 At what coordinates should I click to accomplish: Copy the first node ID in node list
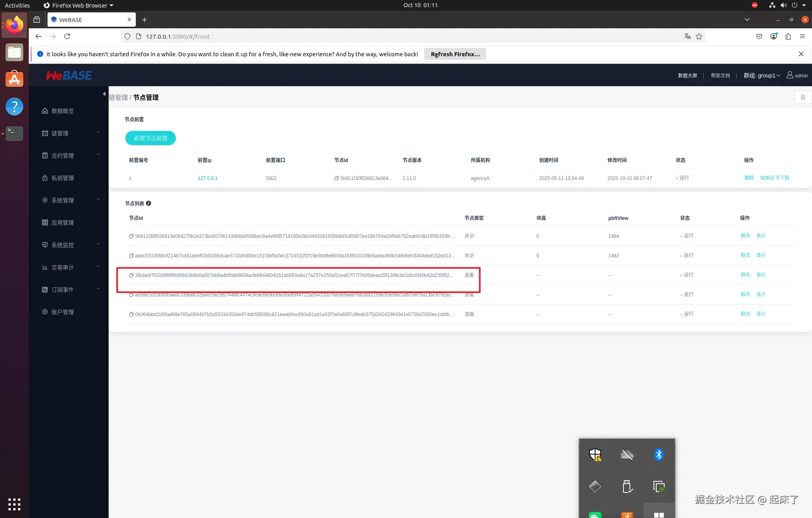click(131, 236)
